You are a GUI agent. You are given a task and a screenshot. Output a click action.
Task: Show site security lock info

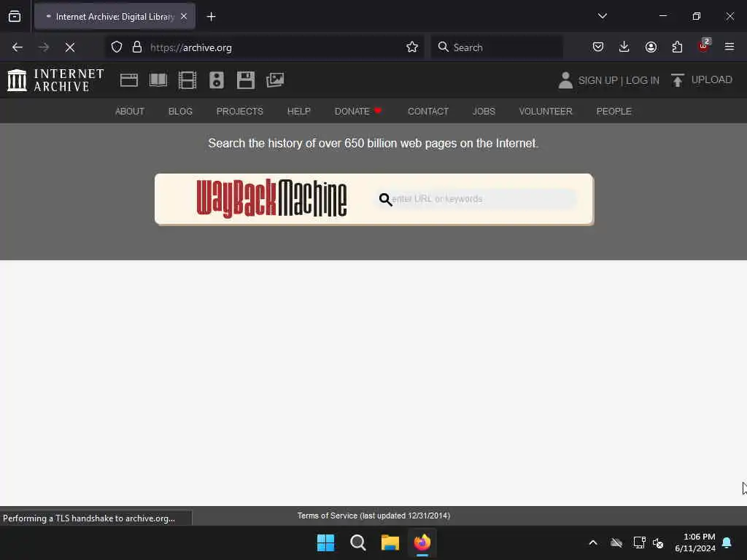(x=137, y=47)
